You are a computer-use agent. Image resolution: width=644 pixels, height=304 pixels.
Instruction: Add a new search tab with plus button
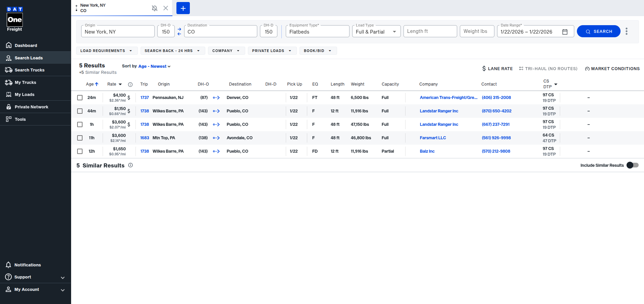(183, 8)
